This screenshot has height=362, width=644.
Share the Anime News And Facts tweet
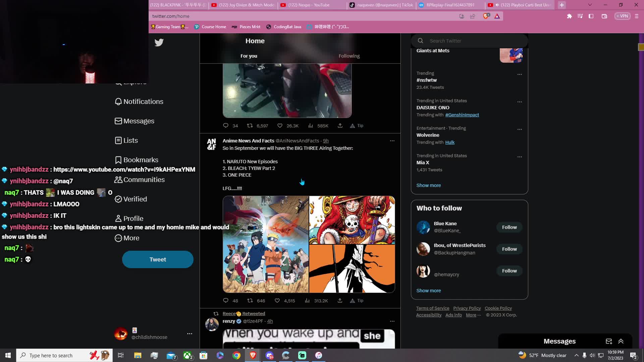click(340, 301)
